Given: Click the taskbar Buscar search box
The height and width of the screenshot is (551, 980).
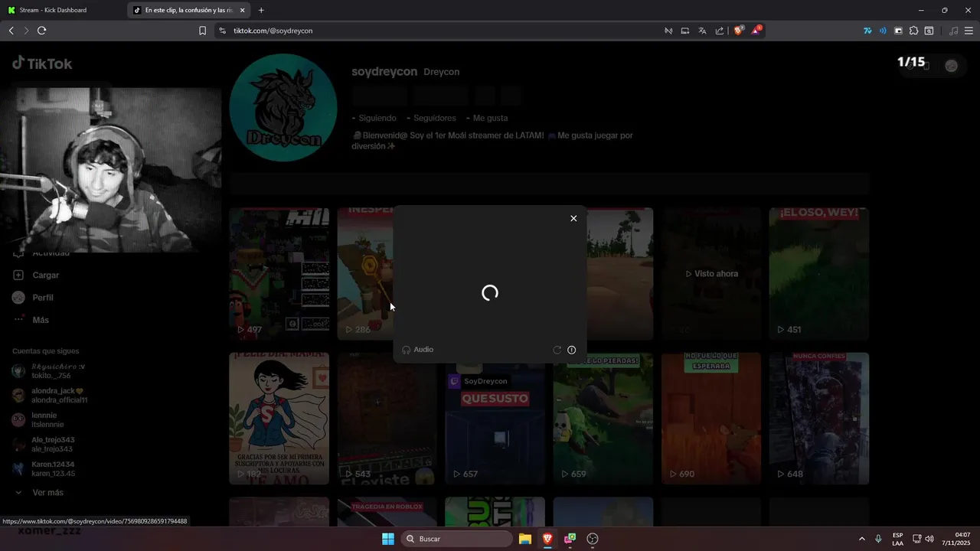Looking at the screenshot, I should pyautogui.click(x=457, y=539).
